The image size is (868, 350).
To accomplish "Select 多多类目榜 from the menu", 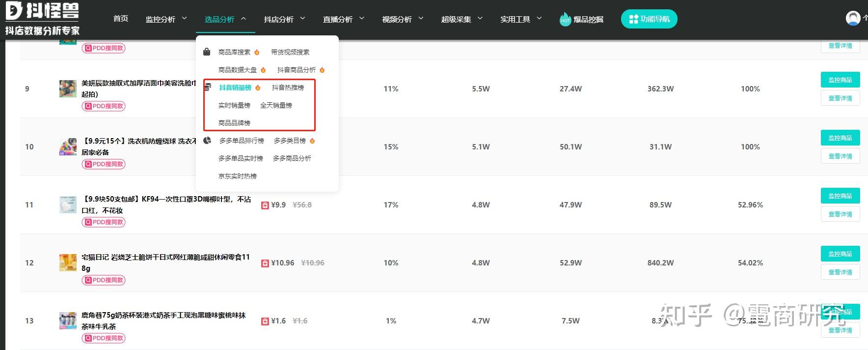I will tap(290, 141).
